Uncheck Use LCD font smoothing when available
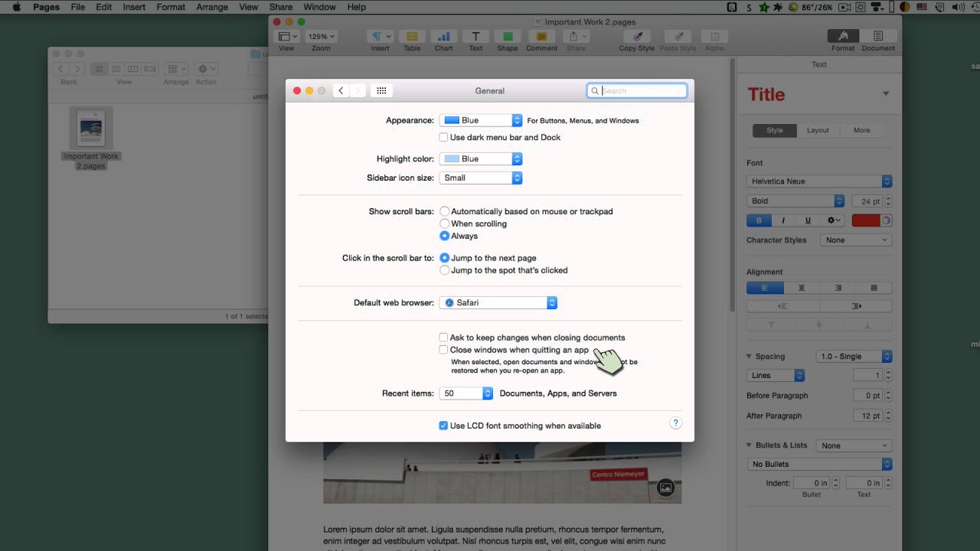Viewport: 980px width, 551px height. click(443, 425)
